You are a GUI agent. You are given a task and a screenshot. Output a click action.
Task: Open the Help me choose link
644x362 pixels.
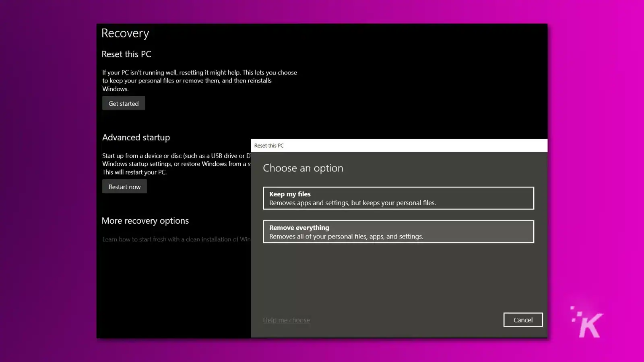pyautogui.click(x=287, y=320)
